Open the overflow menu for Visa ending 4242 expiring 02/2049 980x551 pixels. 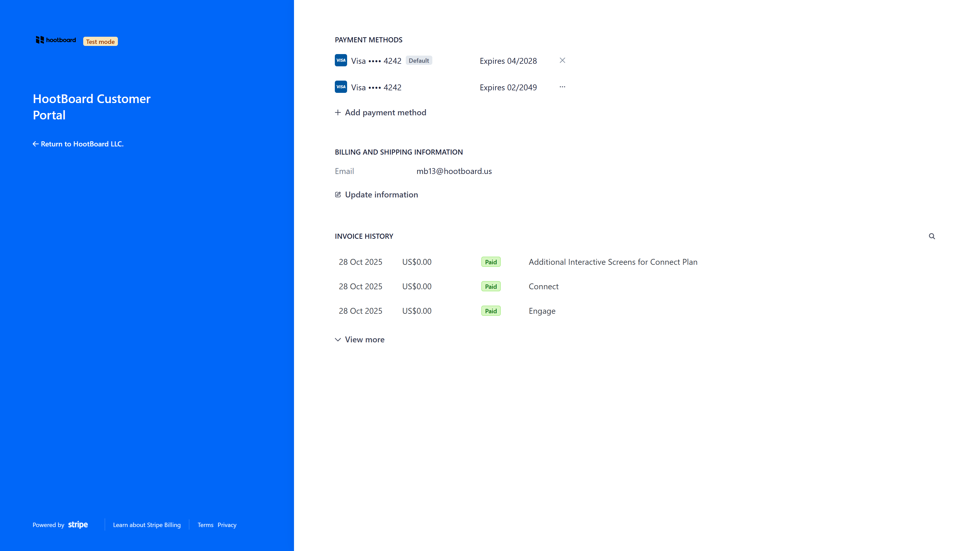562,87
